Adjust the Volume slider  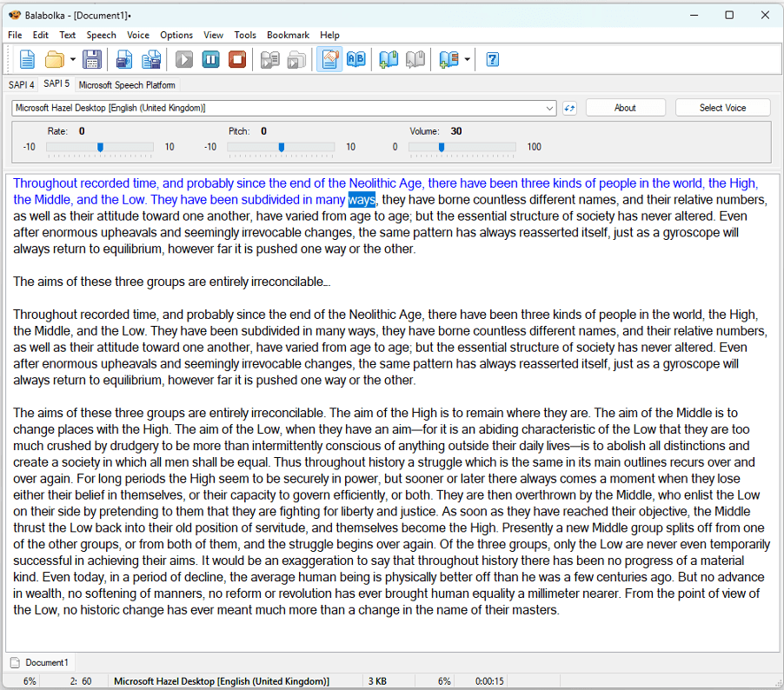coord(442,147)
